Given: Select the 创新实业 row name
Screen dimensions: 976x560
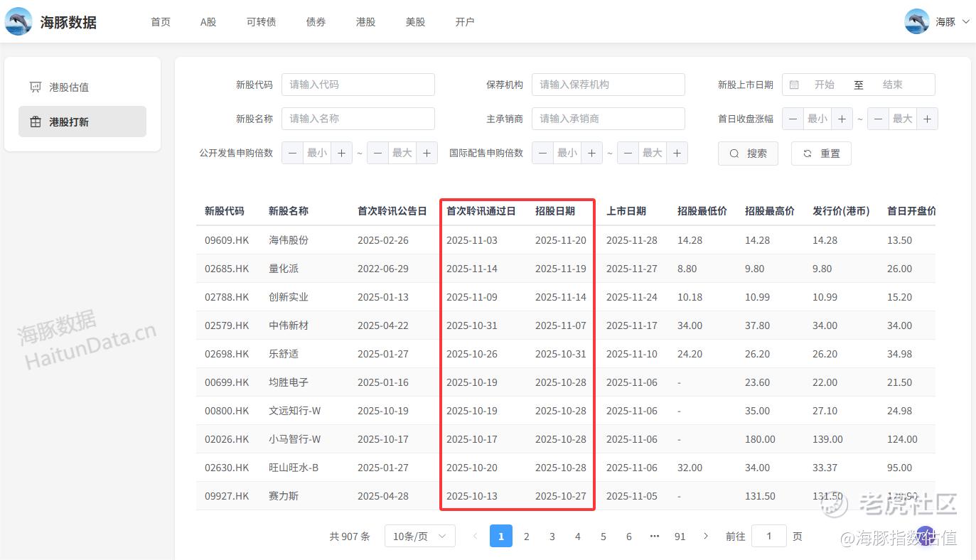Looking at the screenshot, I should [289, 297].
